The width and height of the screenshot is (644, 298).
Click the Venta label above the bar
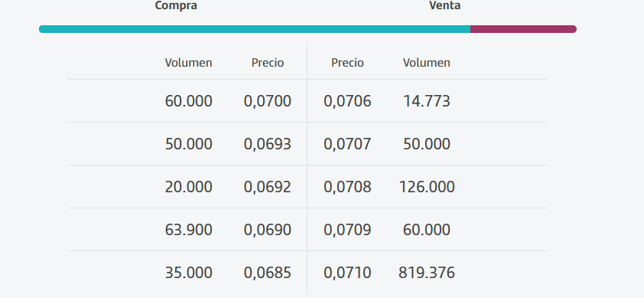click(x=445, y=5)
